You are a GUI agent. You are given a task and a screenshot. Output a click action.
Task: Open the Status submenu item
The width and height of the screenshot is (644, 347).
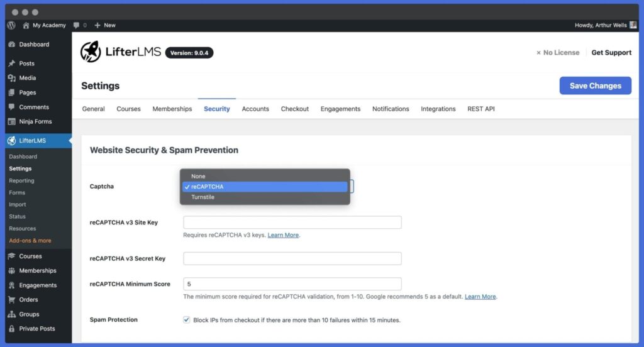[x=17, y=216]
